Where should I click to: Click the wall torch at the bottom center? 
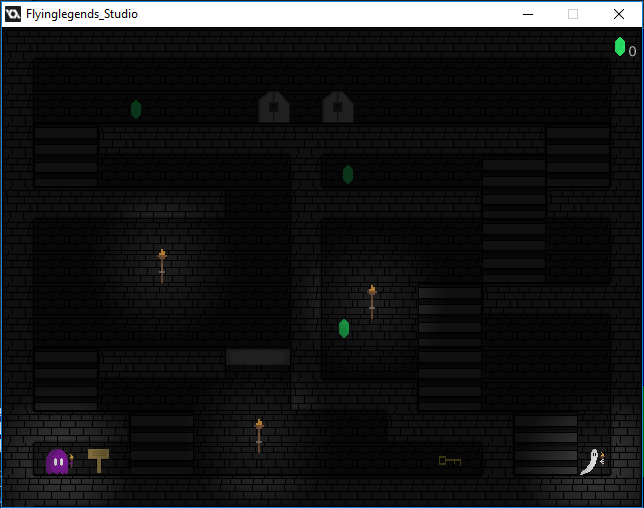pos(259,436)
